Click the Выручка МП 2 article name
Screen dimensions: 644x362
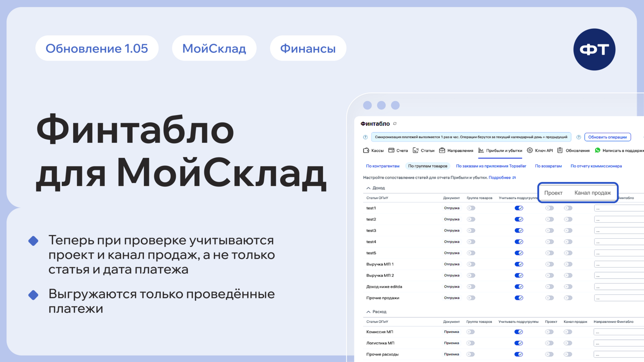click(380, 275)
